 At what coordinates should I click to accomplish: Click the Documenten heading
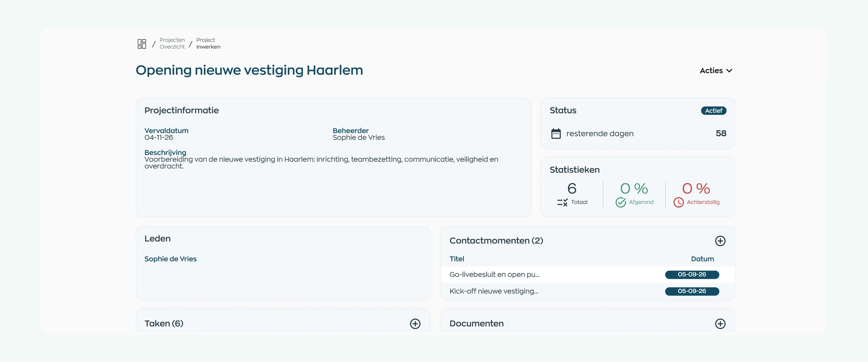pos(476,324)
